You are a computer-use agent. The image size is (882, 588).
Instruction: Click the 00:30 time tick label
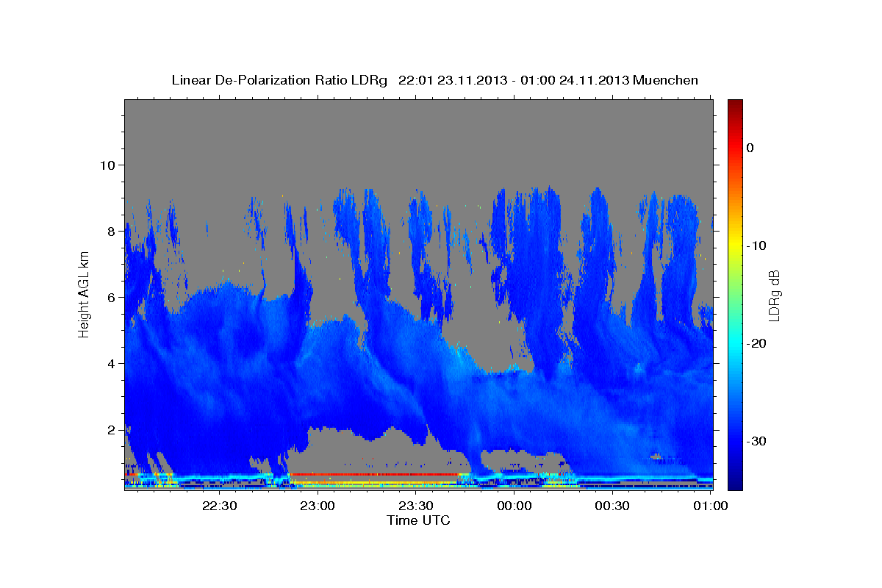pos(612,506)
